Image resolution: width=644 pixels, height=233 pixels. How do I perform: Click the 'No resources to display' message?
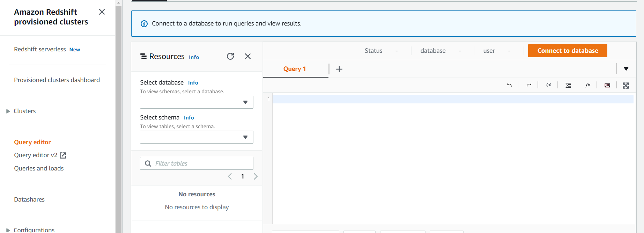(197, 207)
